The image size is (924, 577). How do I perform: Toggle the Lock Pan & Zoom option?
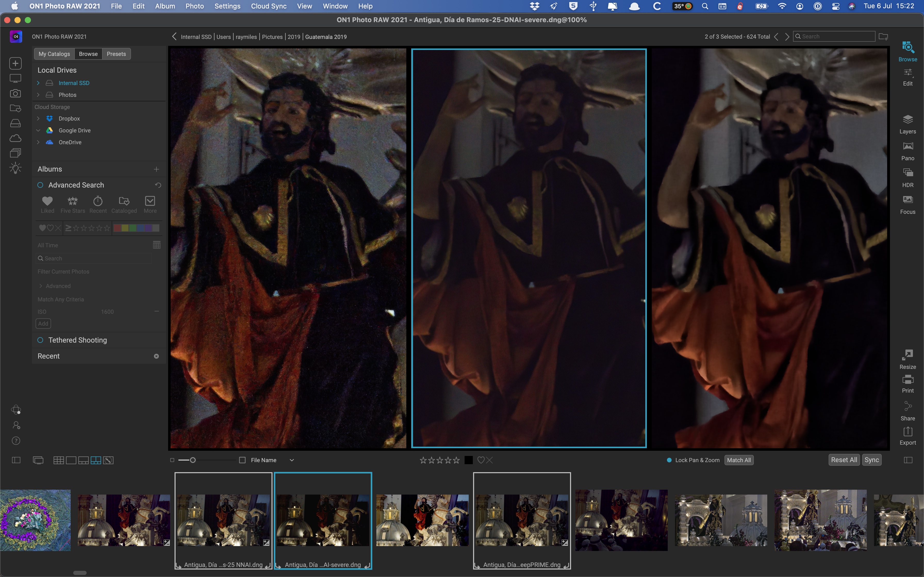click(669, 460)
